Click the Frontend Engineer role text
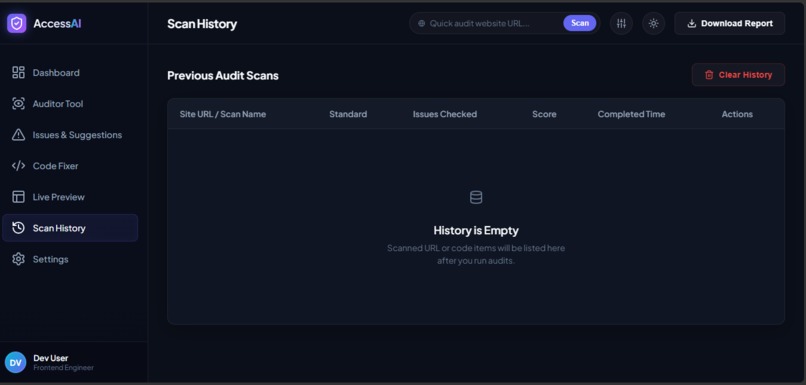Image resolution: width=806 pixels, height=385 pixels. [63, 368]
